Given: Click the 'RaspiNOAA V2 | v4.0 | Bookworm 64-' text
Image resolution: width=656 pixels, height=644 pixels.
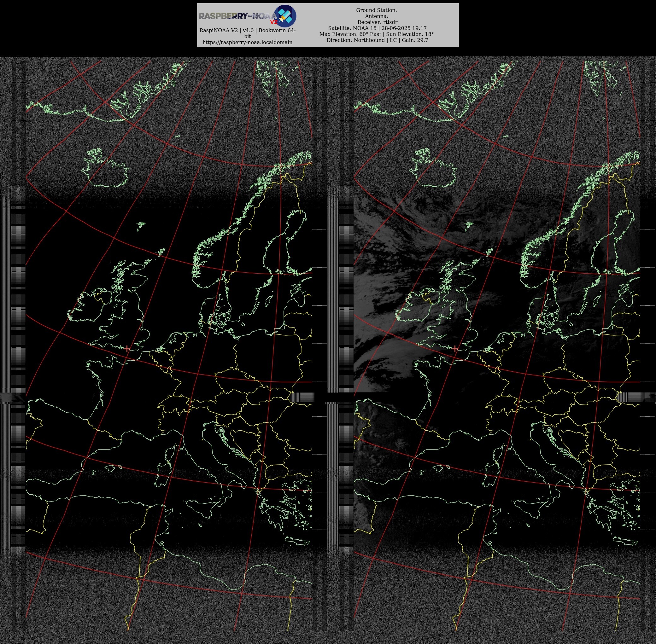Looking at the screenshot, I should point(248,31).
